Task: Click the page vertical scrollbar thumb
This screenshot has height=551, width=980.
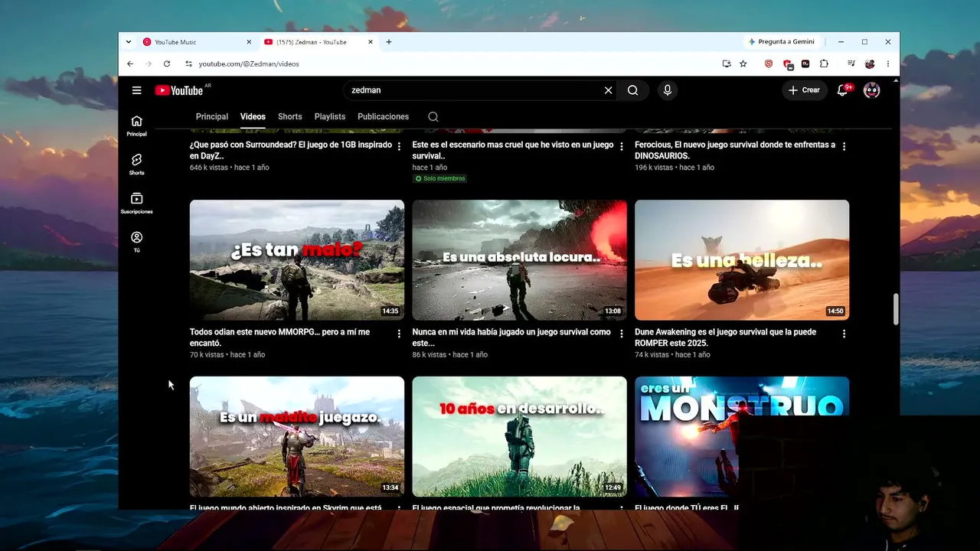Action: tap(895, 309)
